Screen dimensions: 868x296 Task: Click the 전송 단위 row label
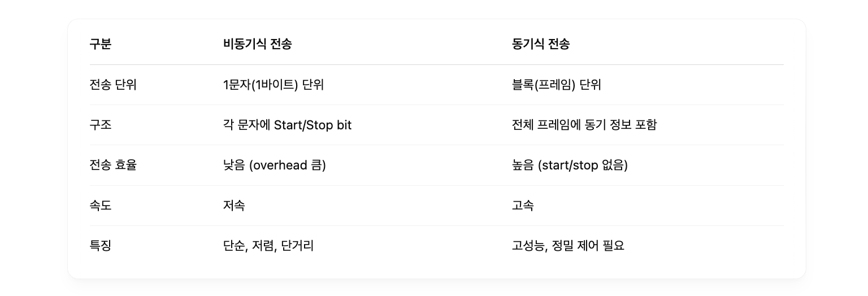coord(113,85)
